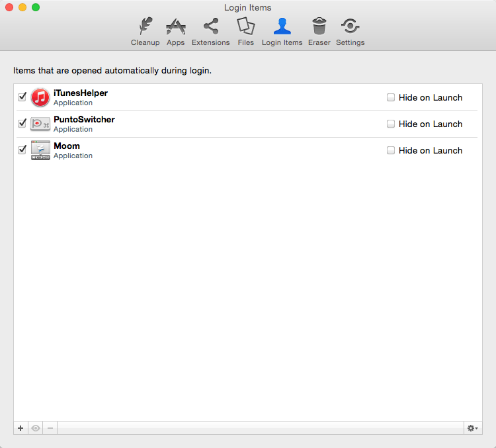
Task: Uncheck the PuntoSwitcher enabled checkbox
Action: [22, 123]
